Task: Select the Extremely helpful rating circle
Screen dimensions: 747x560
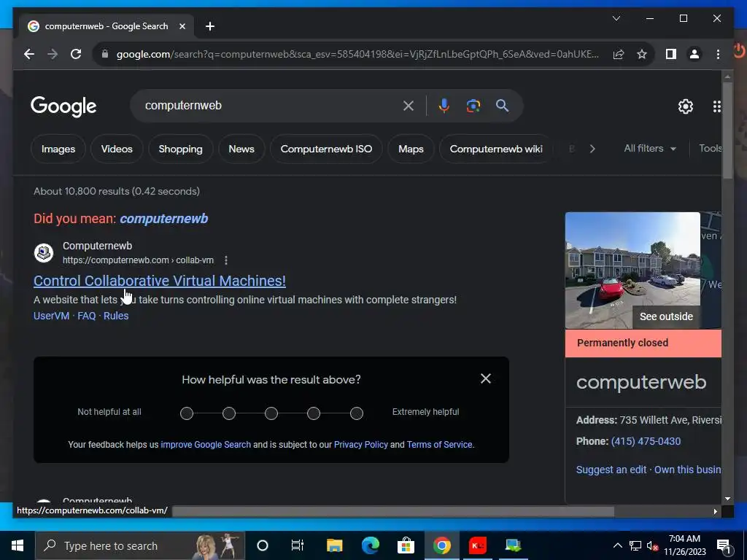Action: tap(356, 413)
